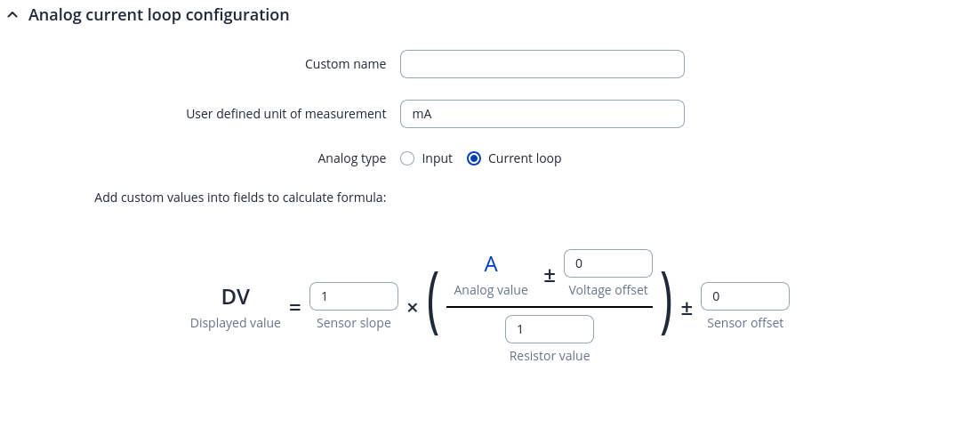
Task: Click the Analog current loop configuration heading
Action: [158, 15]
